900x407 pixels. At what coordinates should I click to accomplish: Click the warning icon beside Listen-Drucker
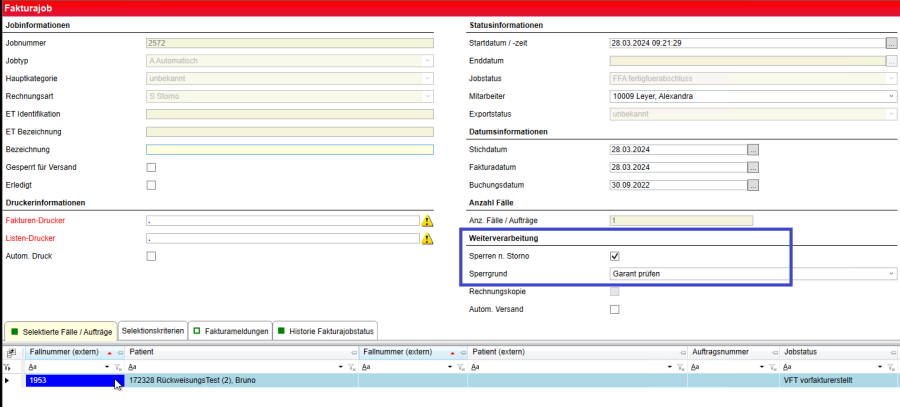coord(427,239)
